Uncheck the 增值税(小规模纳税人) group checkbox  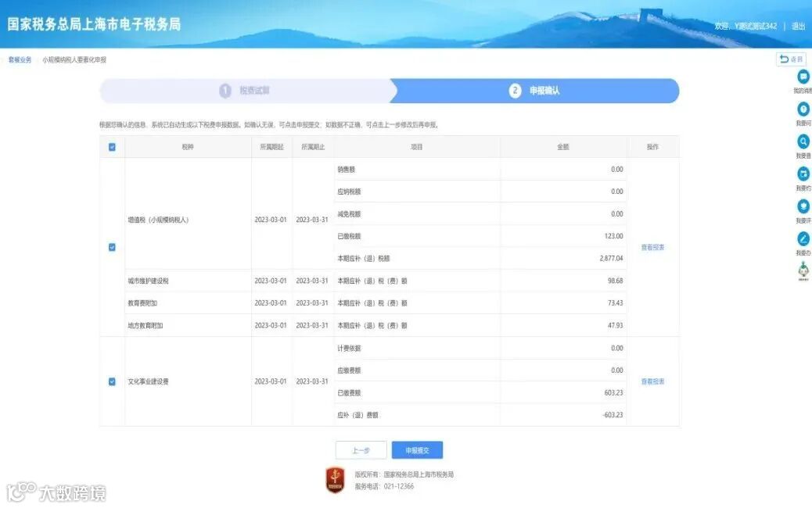coord(112,247)
